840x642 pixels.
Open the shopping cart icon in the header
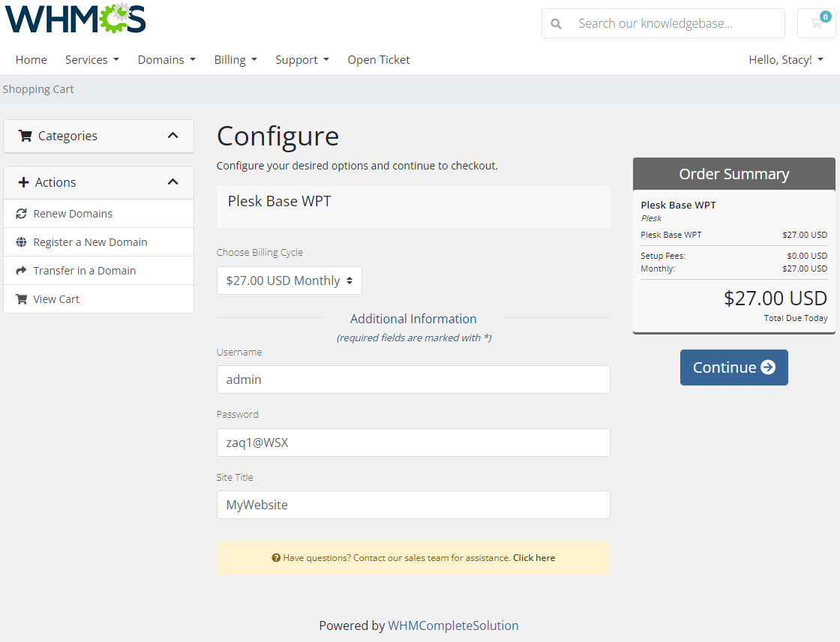[817, 23]
